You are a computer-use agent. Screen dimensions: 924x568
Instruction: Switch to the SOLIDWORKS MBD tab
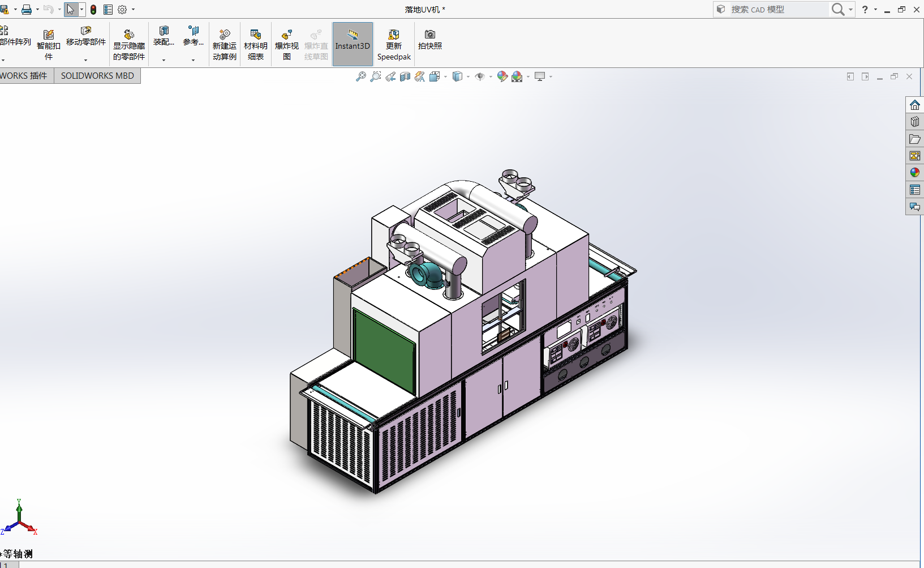[97, 75]
